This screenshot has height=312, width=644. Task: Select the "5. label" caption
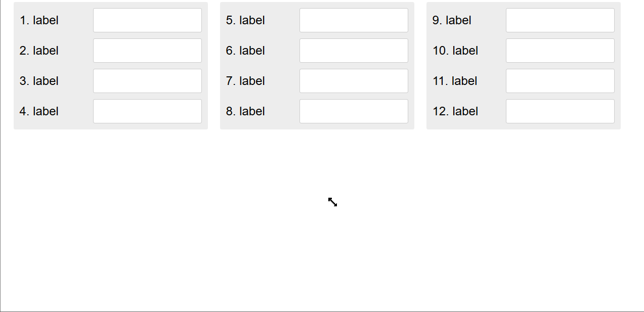click(x=245, y=20)
